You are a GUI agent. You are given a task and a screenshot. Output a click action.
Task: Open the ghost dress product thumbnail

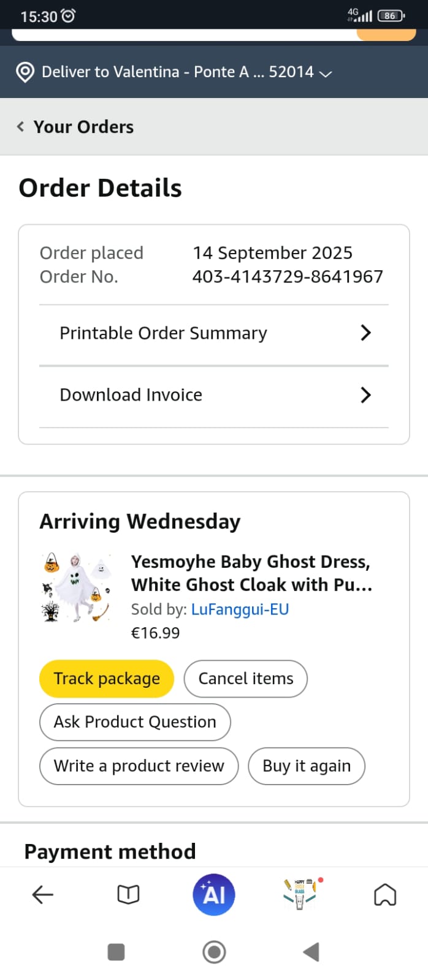click(x=77, y=587)
